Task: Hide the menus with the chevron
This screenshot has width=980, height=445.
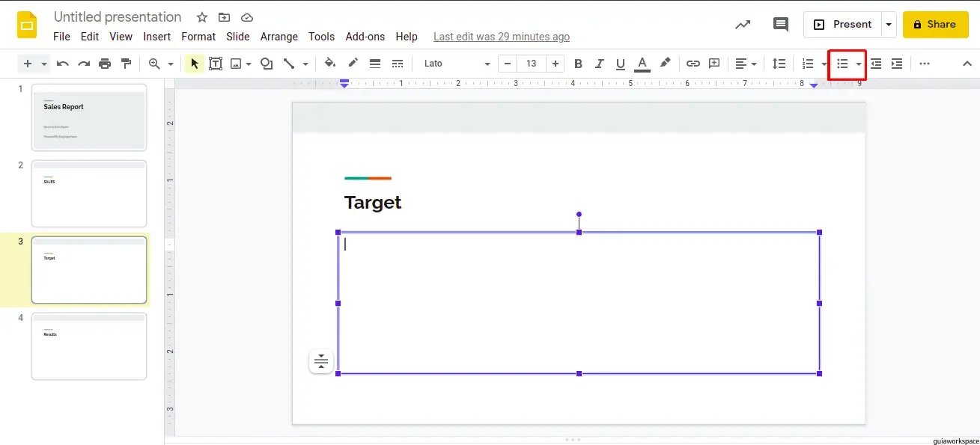Action: click(x=967, y=64)
